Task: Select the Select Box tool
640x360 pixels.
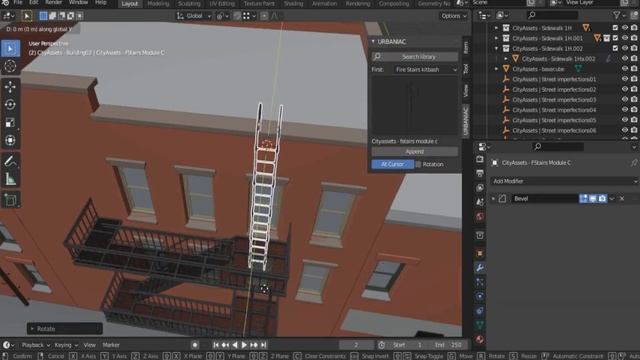Action: [10, 49]
